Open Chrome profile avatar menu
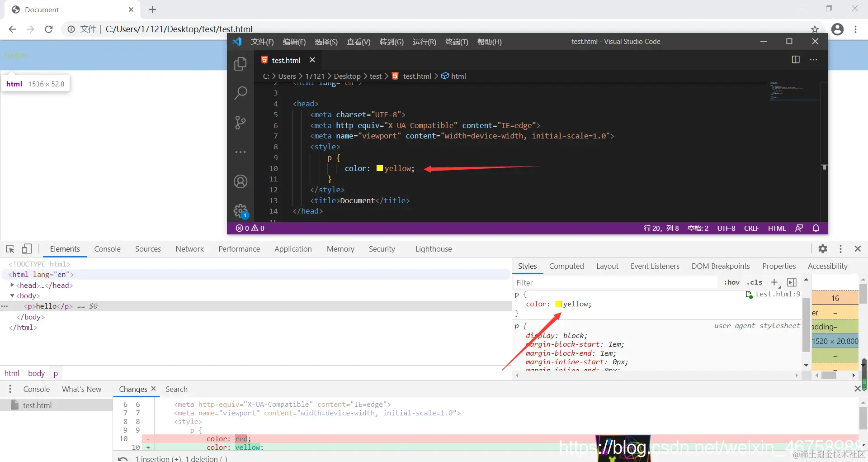The height and width of the screenshot is (462, 868). point(838,29)
